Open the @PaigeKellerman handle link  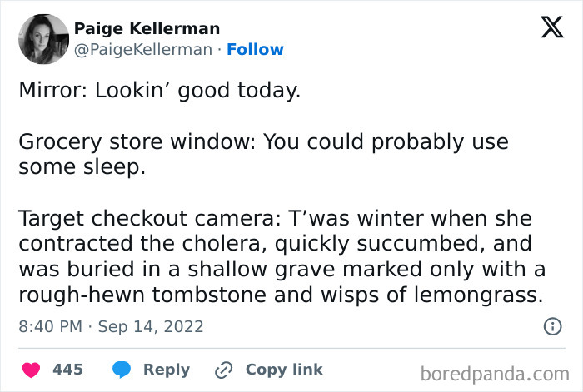click(143, 50)
